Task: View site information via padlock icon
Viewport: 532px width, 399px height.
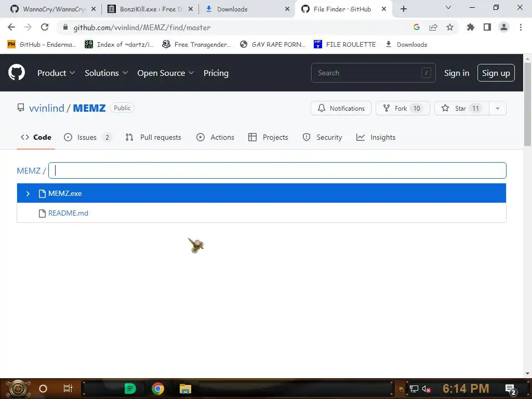Action: click(65, 27)
